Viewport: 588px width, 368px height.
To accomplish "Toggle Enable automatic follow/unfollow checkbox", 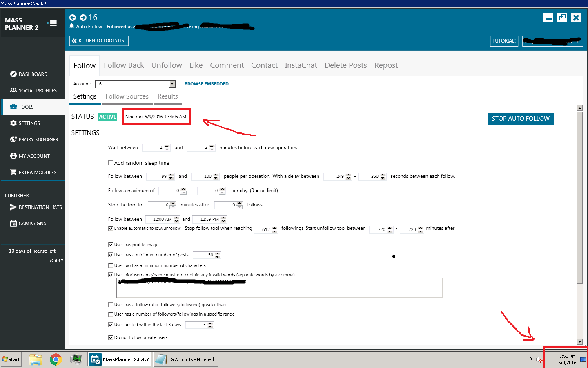I will [x=111, y=228].
